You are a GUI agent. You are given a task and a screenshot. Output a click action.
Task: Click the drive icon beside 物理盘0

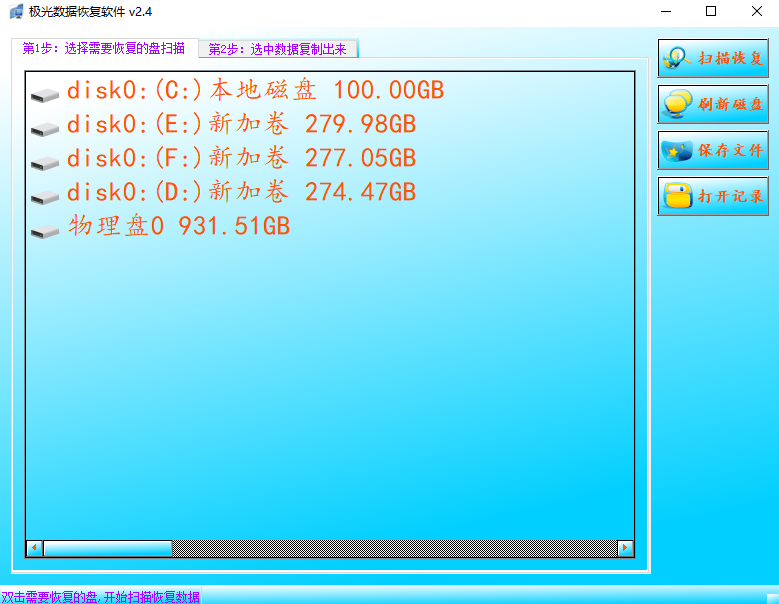pos(45,231)
